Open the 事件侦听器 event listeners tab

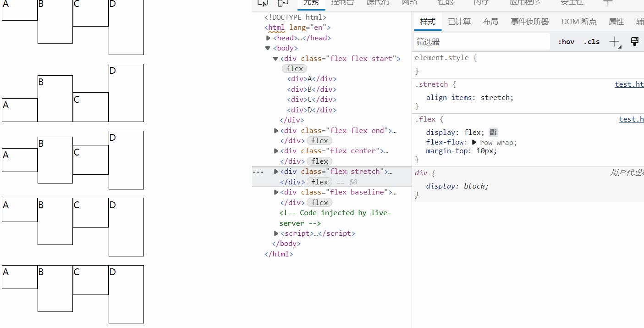(x=530, y=22)
